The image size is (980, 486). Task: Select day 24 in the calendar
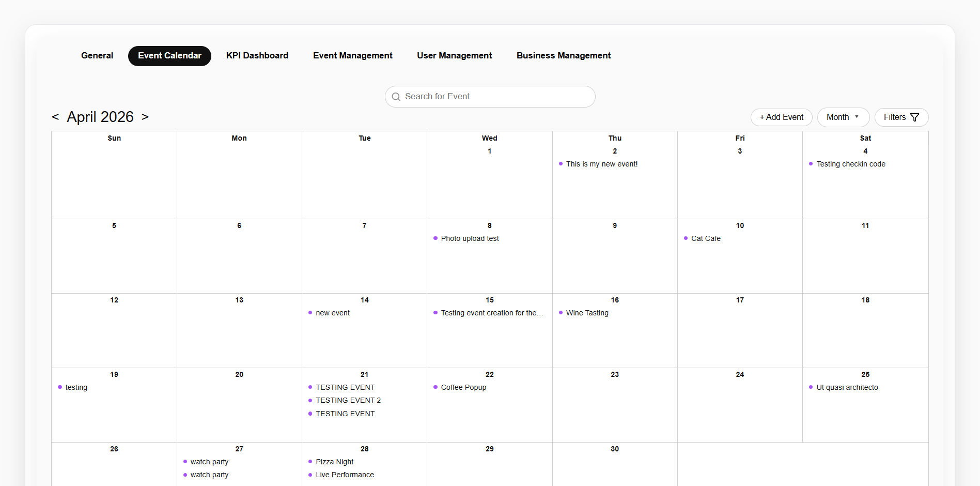pos(740,374)
